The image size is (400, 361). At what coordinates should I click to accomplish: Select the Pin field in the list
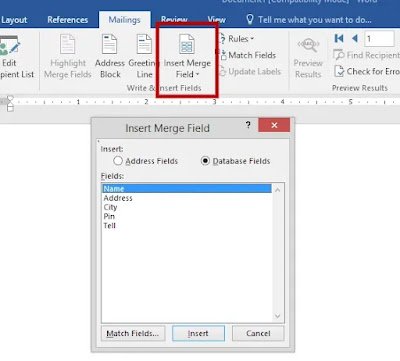[x=187, y=216]
